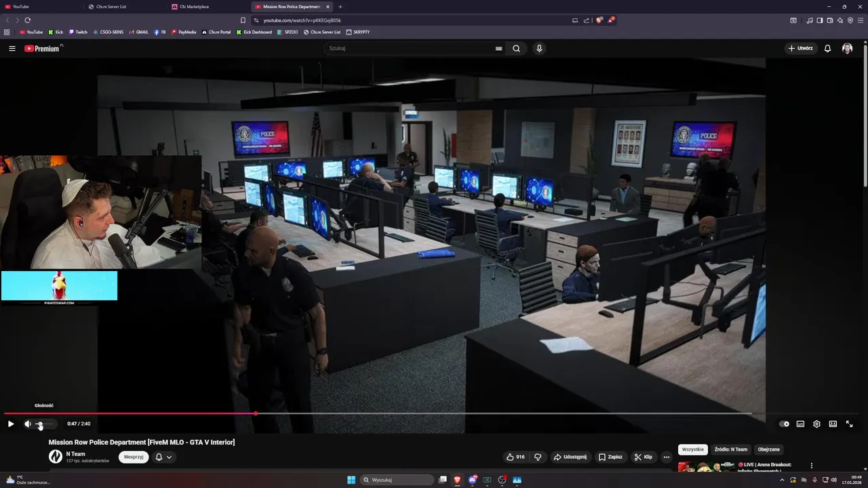The width and height of the screenshot is (868, 488).
Task: Toggle the browser sidebar panel
Action: click(820, 20)
